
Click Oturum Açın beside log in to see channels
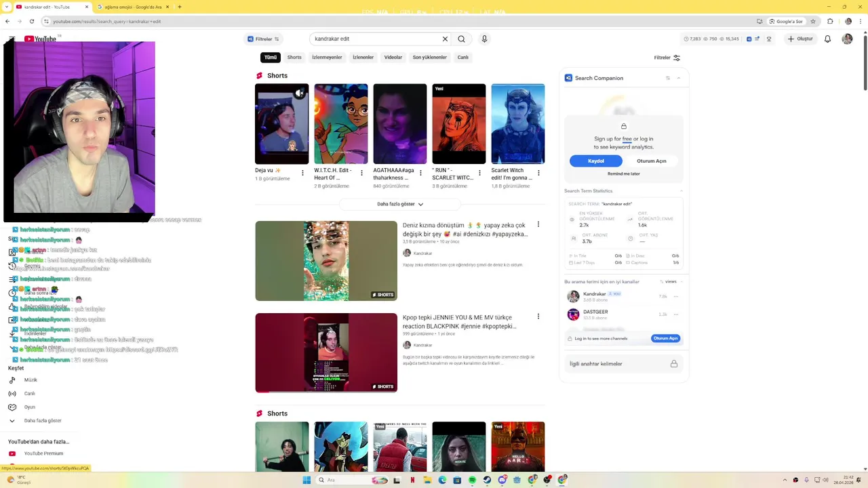(x=665, y=338)
